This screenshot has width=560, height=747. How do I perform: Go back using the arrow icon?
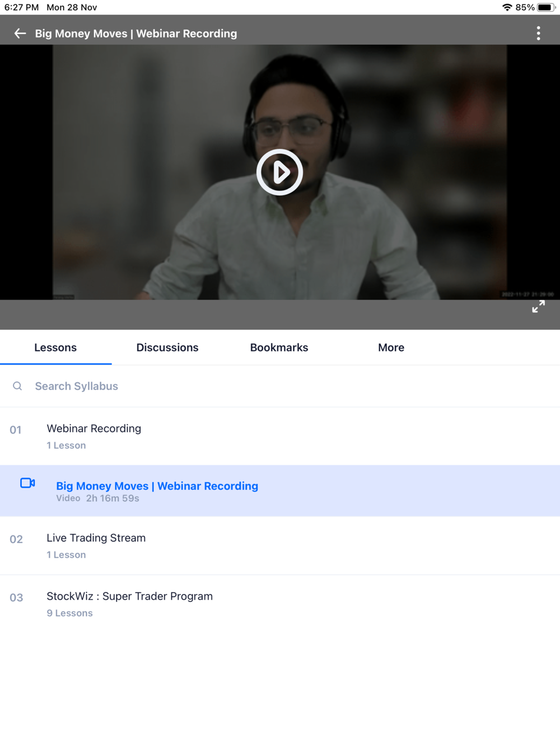coord(20,34)
